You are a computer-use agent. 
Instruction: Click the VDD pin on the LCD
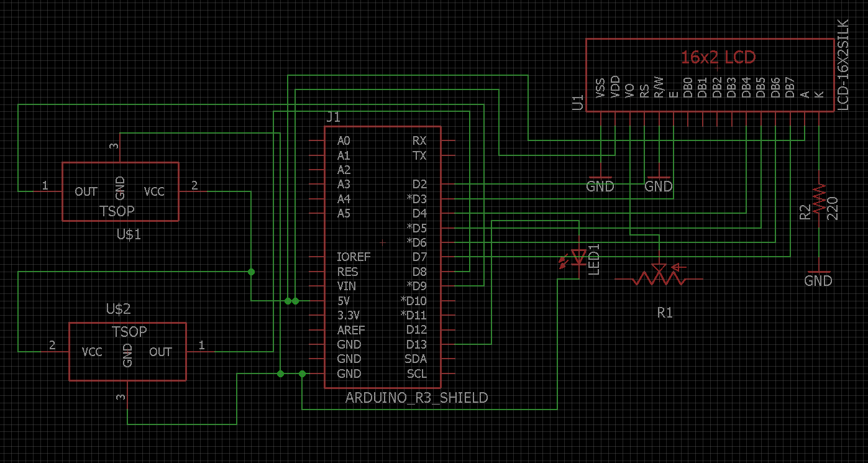click(615, 88)
